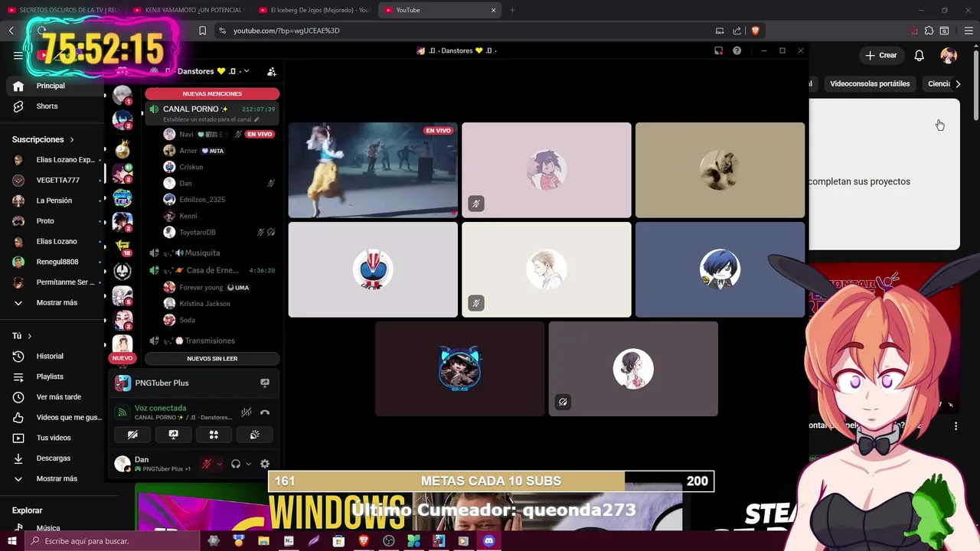
Task: Open La Pensión subscription channel
Action: point(54,201)
